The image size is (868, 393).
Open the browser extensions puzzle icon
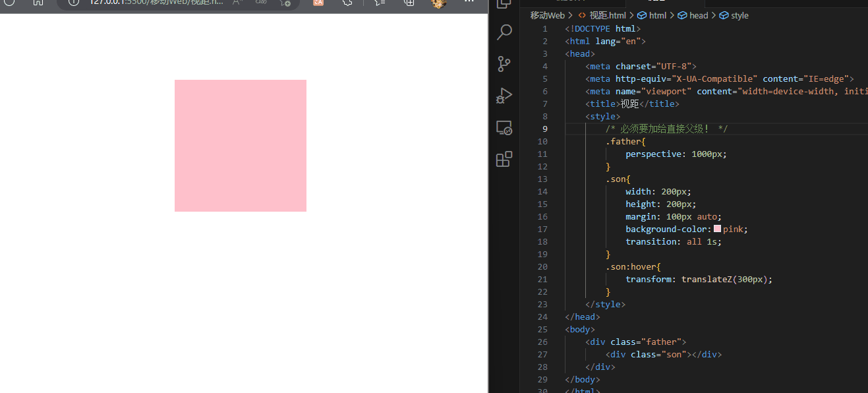click(347, 3)
